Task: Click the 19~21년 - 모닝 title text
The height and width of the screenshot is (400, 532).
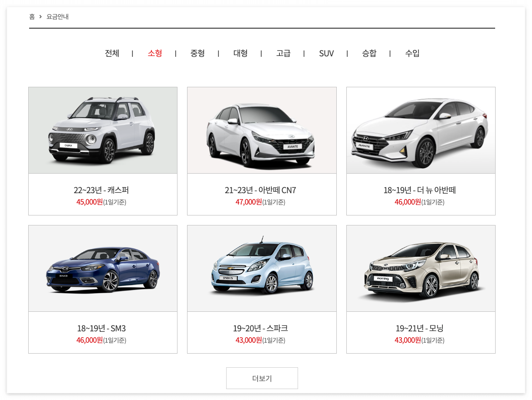Action: pyautogui.click(x=419, y=329)
